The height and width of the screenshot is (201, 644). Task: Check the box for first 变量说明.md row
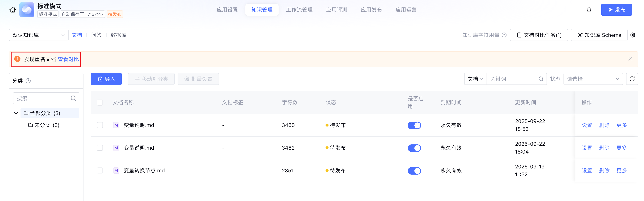point(100,125)
